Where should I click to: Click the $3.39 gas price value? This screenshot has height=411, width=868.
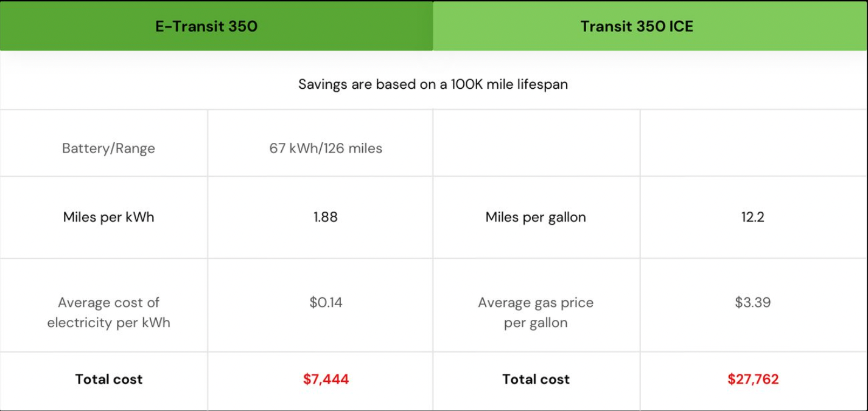(x=752, y=302)
